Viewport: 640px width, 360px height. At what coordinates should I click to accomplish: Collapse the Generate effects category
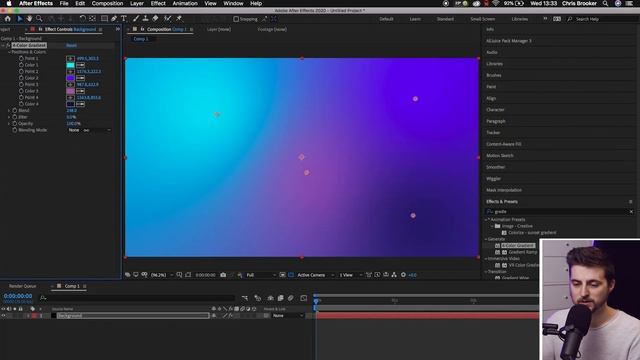click(x=486, y=239)
